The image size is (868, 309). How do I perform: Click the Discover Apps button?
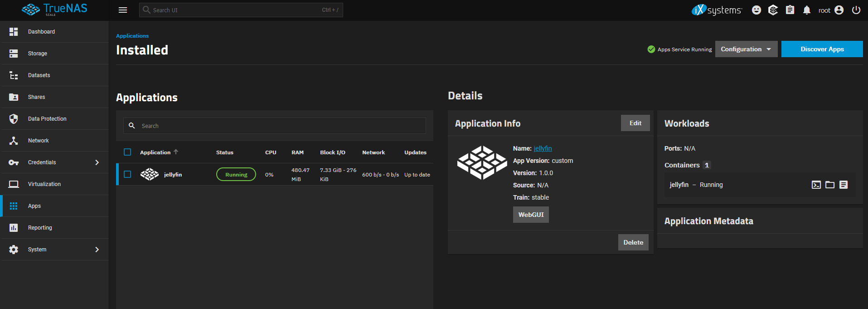(x=822, y=49)
